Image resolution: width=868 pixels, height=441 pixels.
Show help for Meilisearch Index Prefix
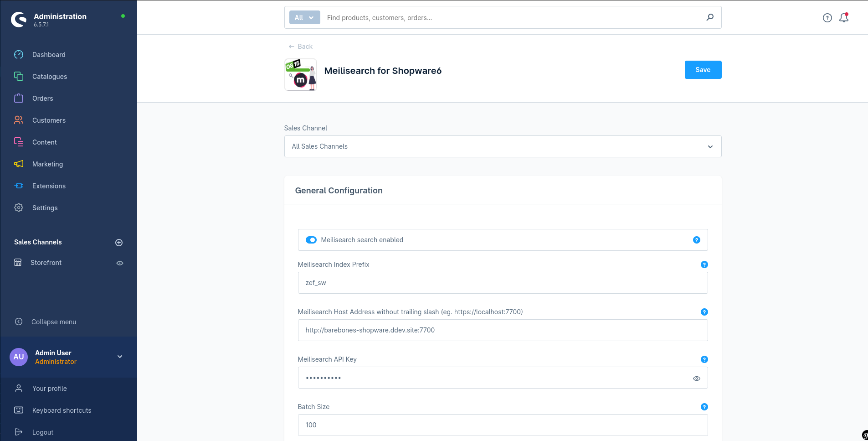click(x=704, y=265)
